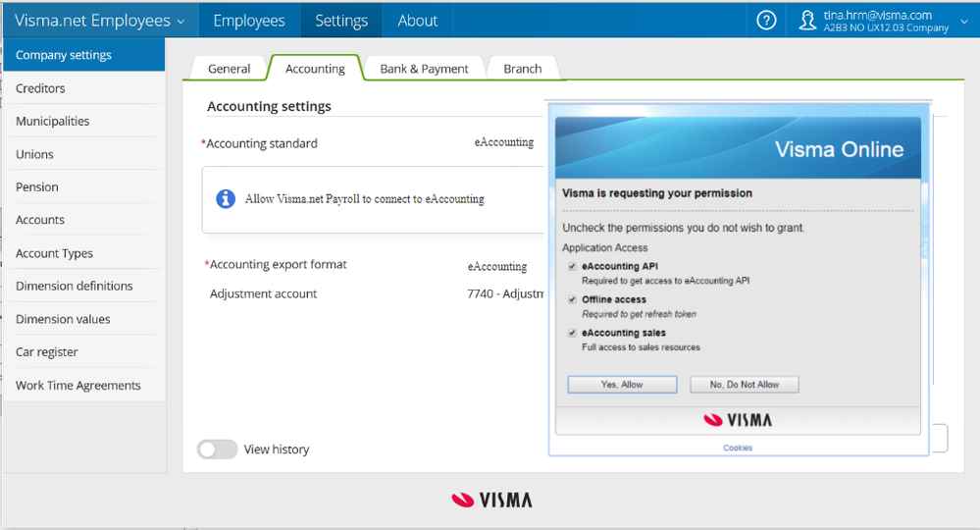Open Municipalities in the sidebar
The image size is (980, 530).
[84, 121]
